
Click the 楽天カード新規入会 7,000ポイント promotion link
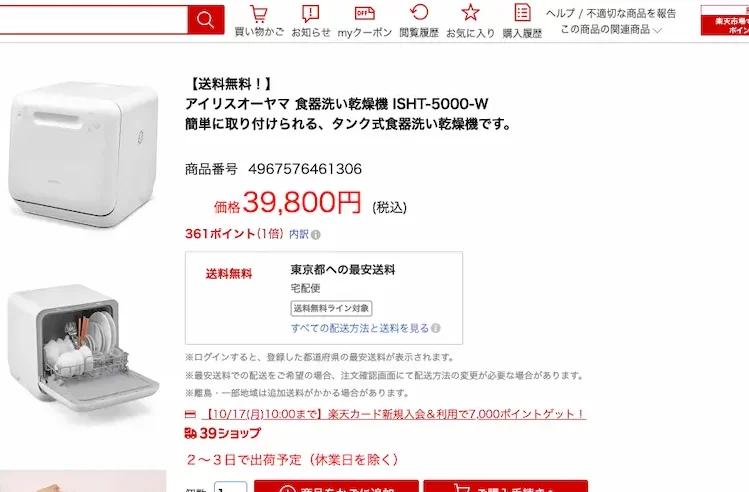[394, 414]
